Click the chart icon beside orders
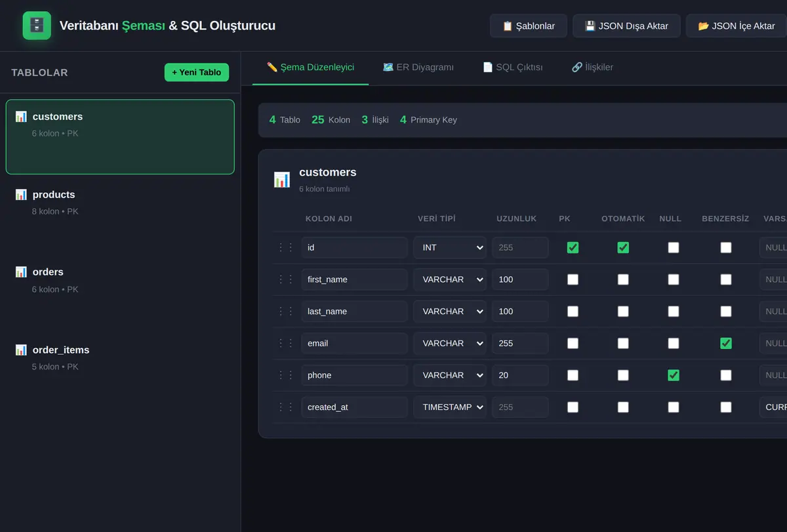787x532 pixels. point(21,272)
